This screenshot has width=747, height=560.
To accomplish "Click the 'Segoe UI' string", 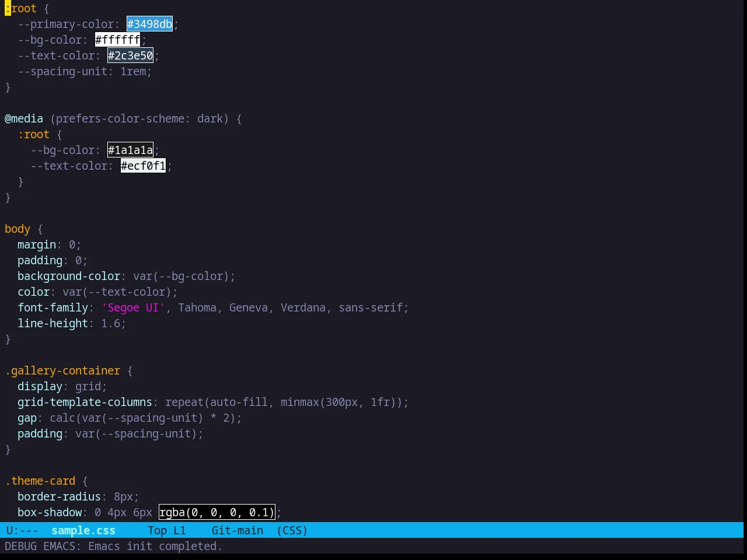I will point(133,307).
